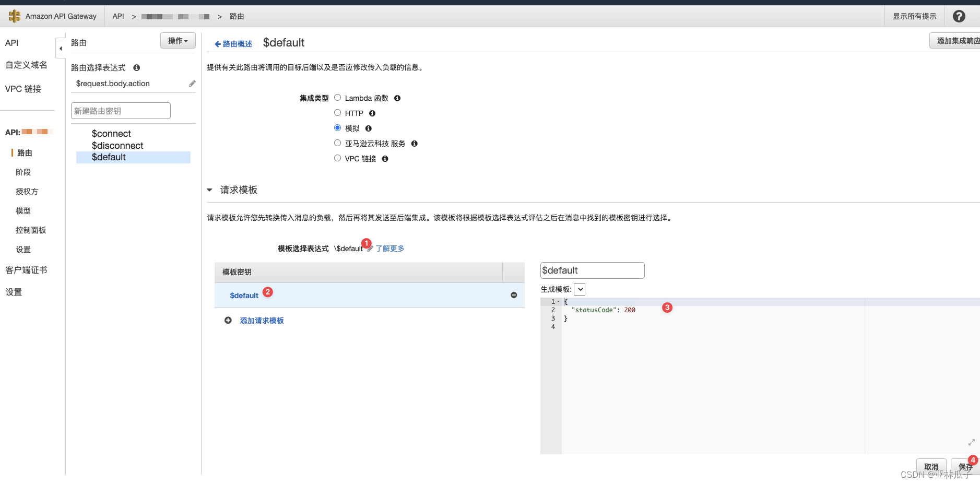Open the help question mark icon
The height and width of the screenshot is (484, 980).
(959, 16)
